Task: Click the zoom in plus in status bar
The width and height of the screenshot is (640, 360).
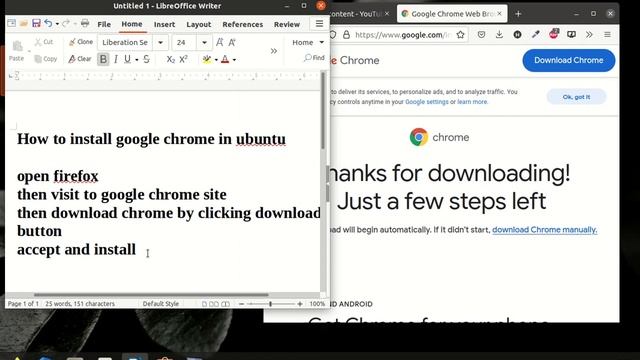Action: (x=300, y=304)
